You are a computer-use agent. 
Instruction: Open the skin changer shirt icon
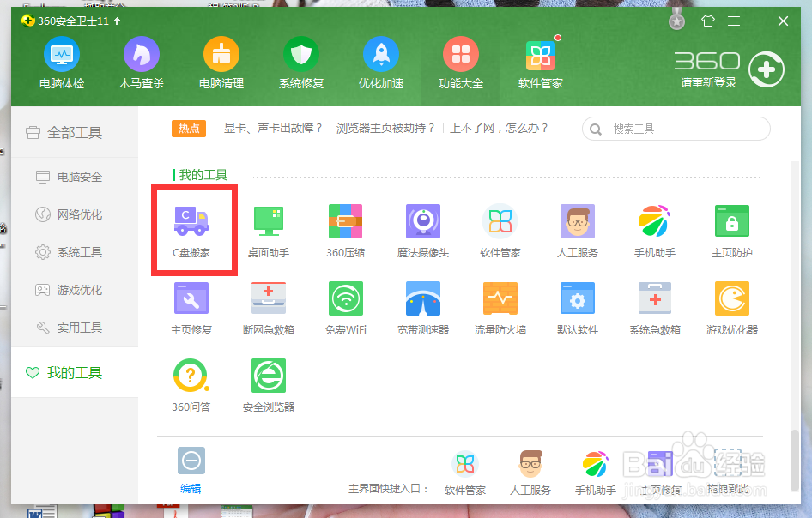point(708,21)
